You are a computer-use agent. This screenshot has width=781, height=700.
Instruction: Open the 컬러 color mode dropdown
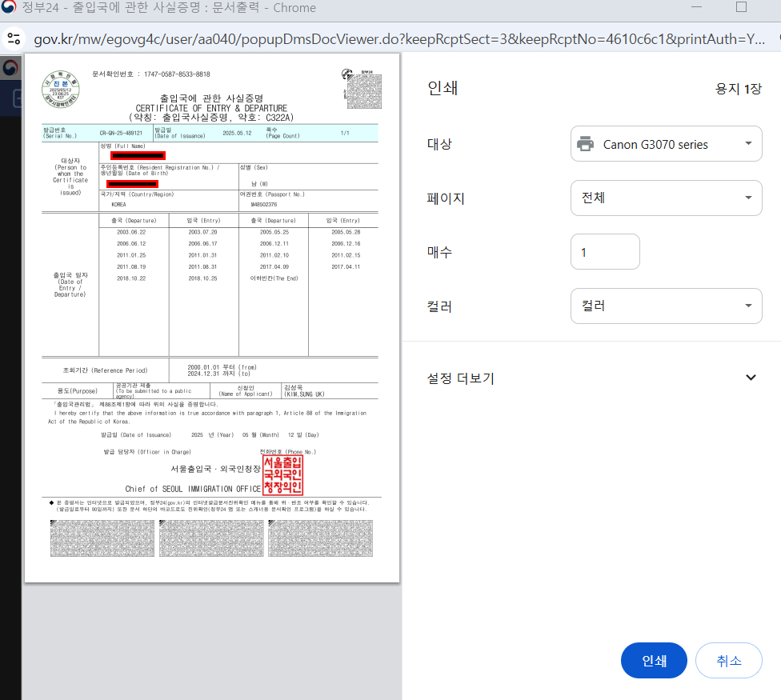point(667,306)
